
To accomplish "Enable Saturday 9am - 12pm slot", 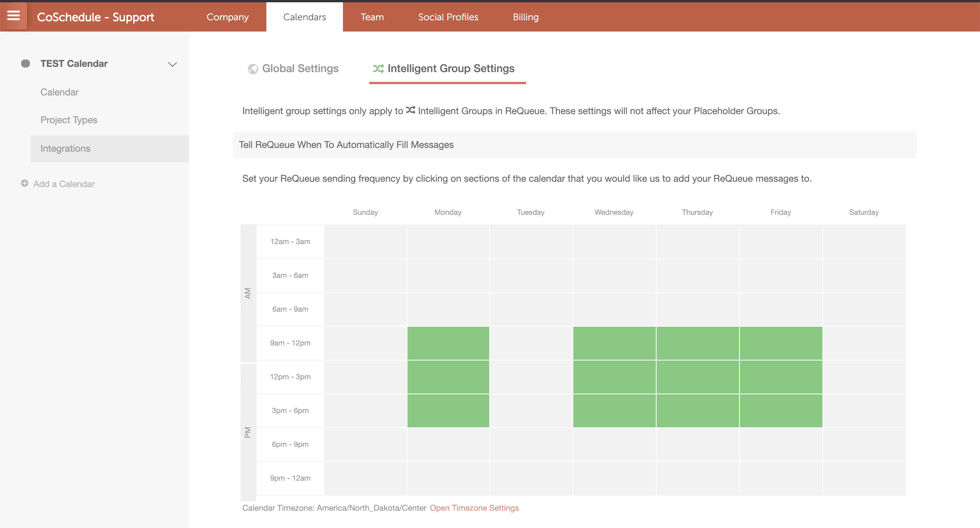I will tap(864, 343).
